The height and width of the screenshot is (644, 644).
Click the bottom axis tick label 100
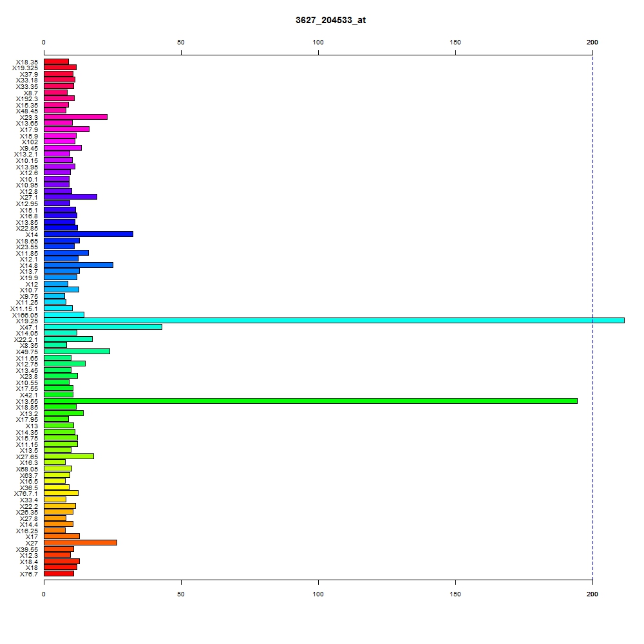point(318,594)
